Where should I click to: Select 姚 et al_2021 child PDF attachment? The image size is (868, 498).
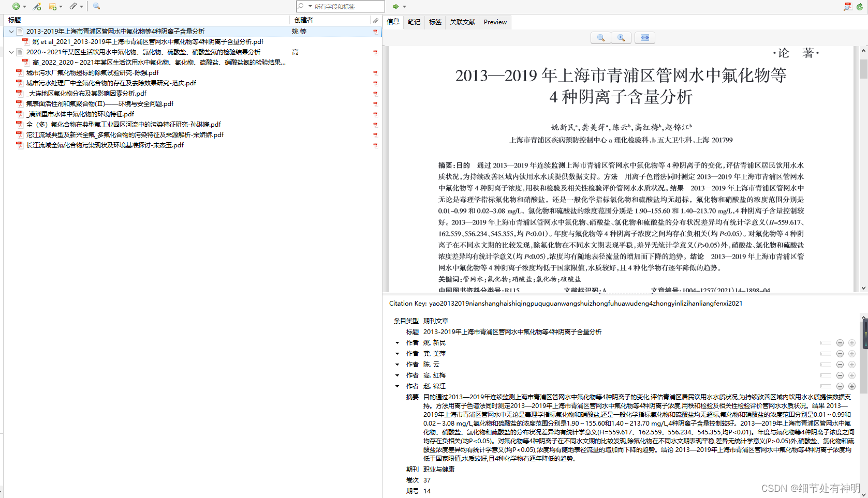pos(148,42)
